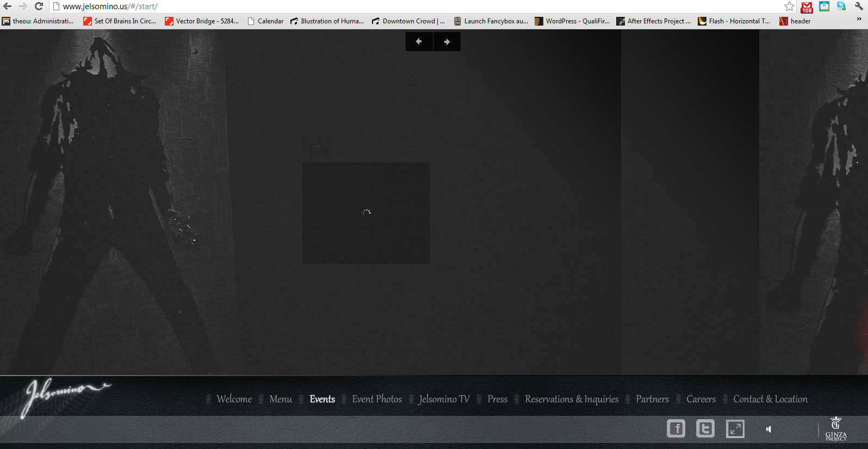868x449 pixels.
Task: Toggle fullscreen mode icon
Action: [x=735, y=429]
